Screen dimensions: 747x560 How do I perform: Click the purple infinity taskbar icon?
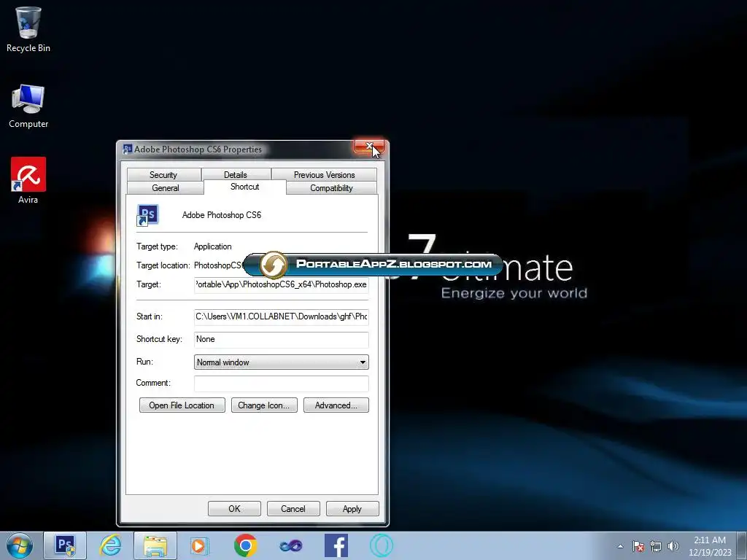[290, 545]
